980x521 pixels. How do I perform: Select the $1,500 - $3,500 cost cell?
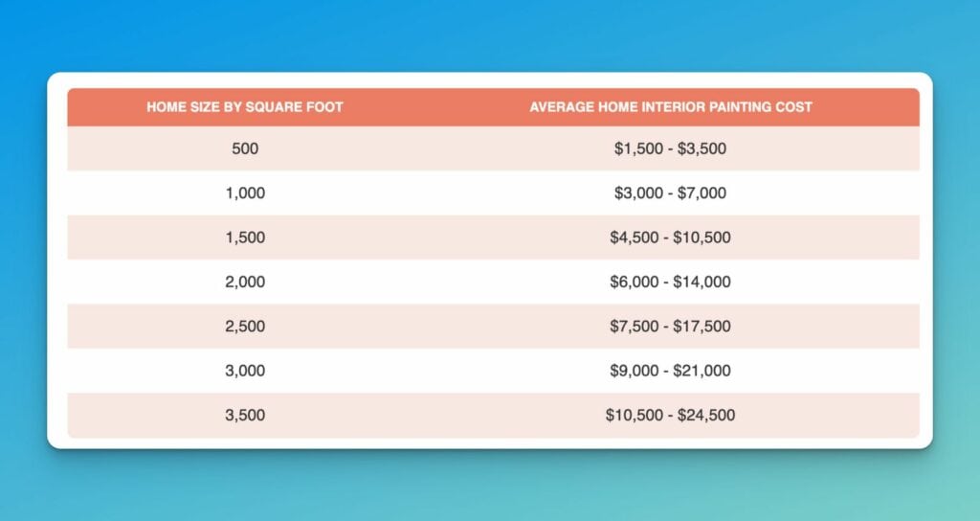coord(671,148)
